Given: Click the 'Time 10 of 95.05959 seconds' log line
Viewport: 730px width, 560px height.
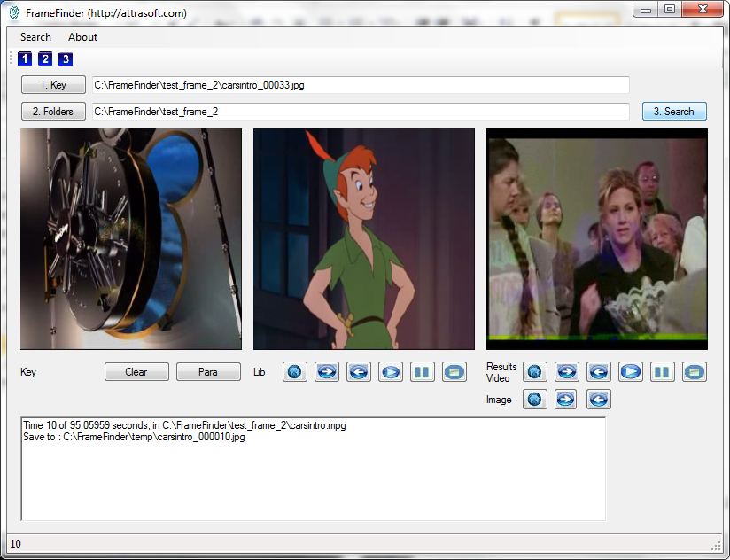Looking at the screenshot, I should click(x=184, y=425).
